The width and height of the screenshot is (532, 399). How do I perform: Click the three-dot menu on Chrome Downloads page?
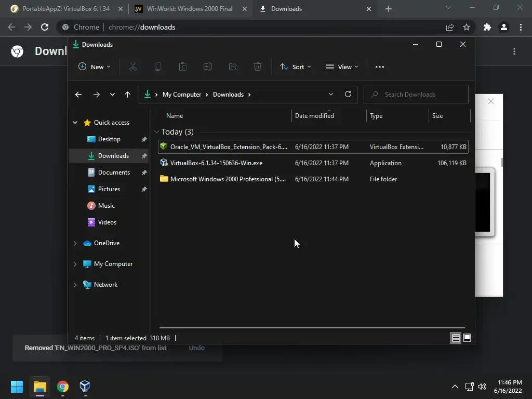click(x=514, y=51)
